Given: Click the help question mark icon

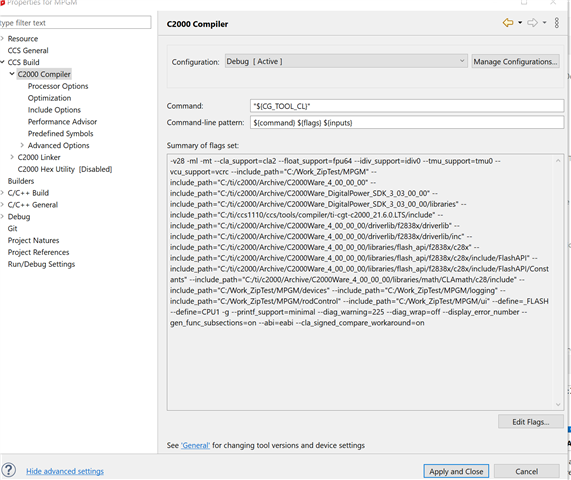Looking at the screenshot, I should (9, 470).
